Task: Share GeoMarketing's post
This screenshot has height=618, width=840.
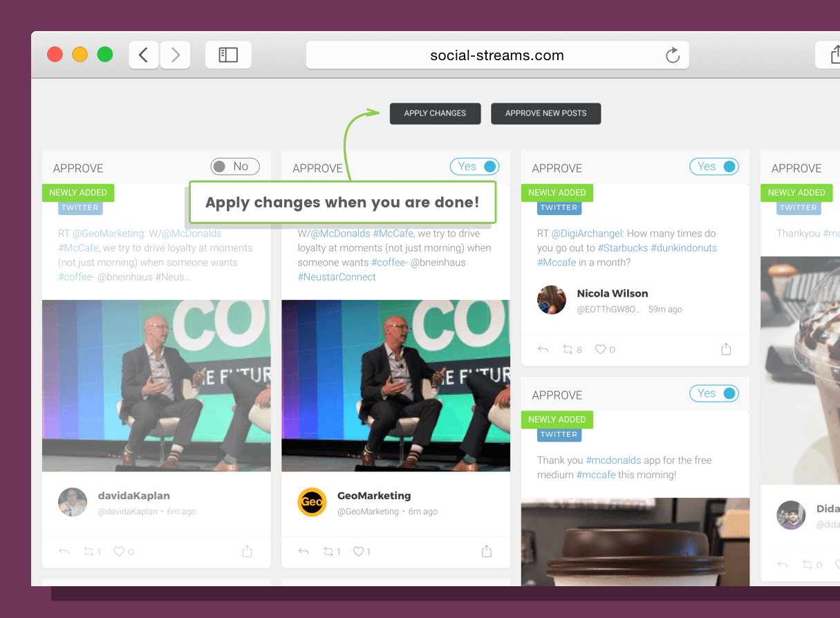Action: (487, 551)
